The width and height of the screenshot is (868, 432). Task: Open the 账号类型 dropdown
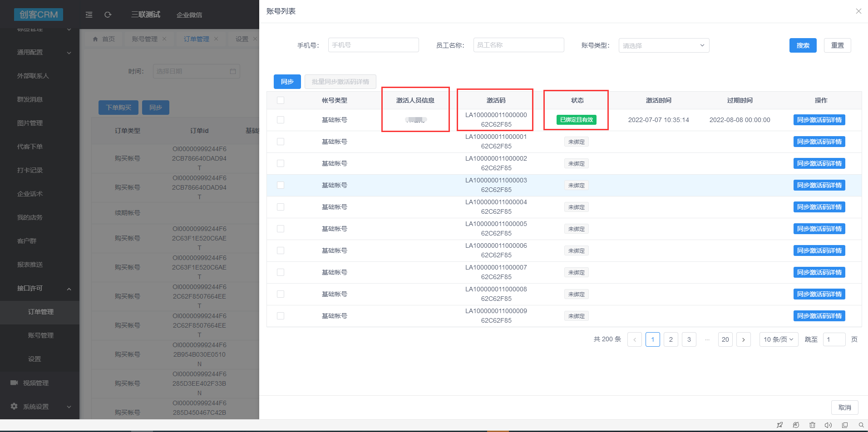(664, 45)
